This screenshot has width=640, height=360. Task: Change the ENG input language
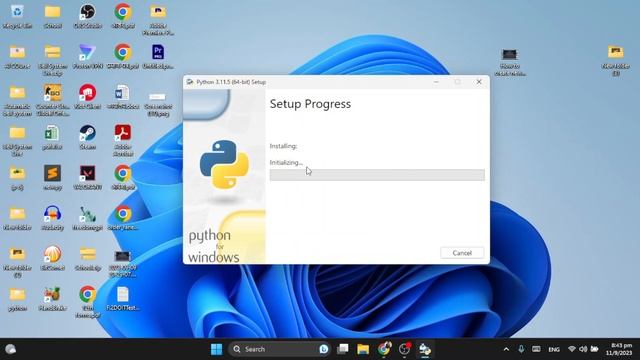(x=554, y=349)
